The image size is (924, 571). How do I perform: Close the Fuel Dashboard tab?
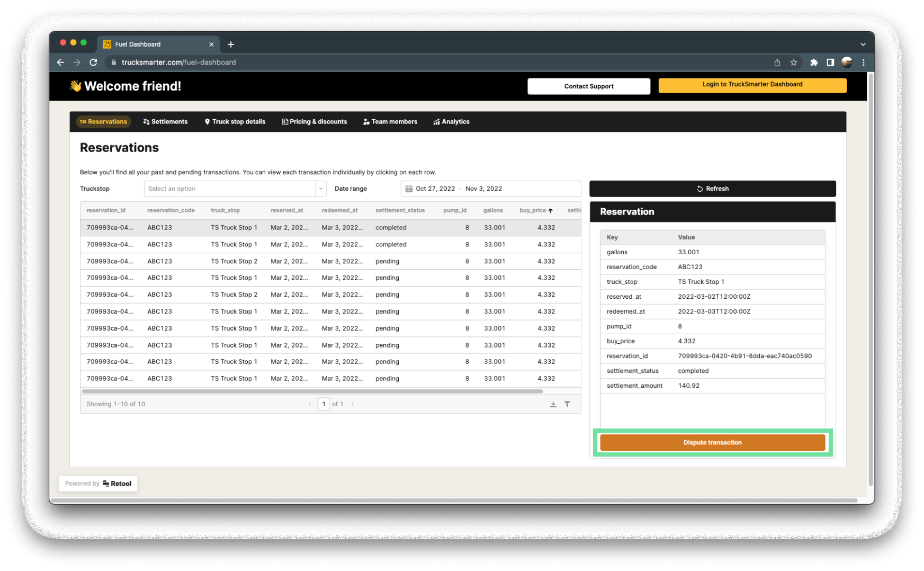[211, 44]
